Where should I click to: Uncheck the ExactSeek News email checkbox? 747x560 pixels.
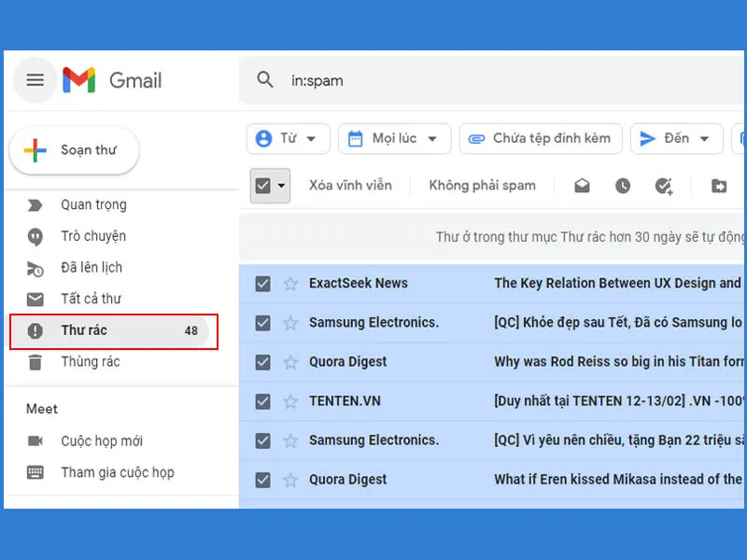pos(263,284)
